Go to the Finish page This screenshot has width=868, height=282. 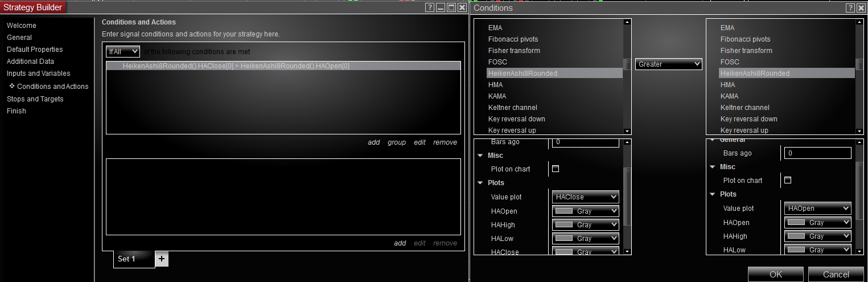(x=17, y=111)
